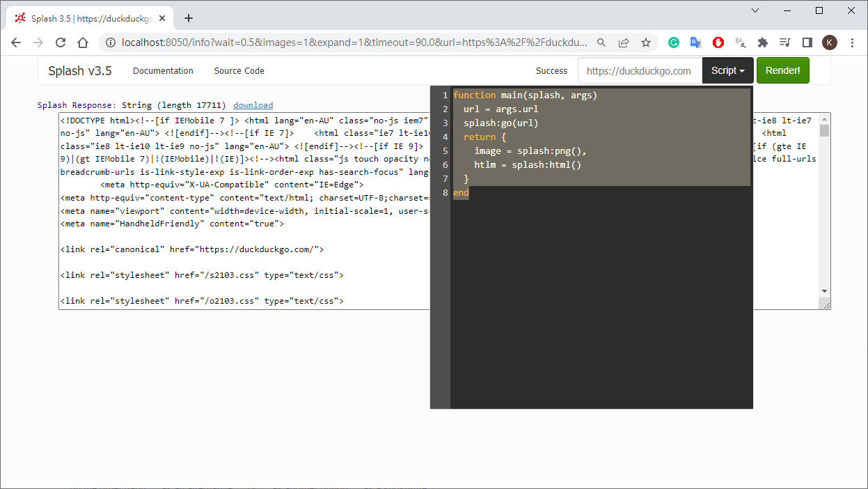
Task: Bookmark this page with the star icon
Action: [646, 42]
